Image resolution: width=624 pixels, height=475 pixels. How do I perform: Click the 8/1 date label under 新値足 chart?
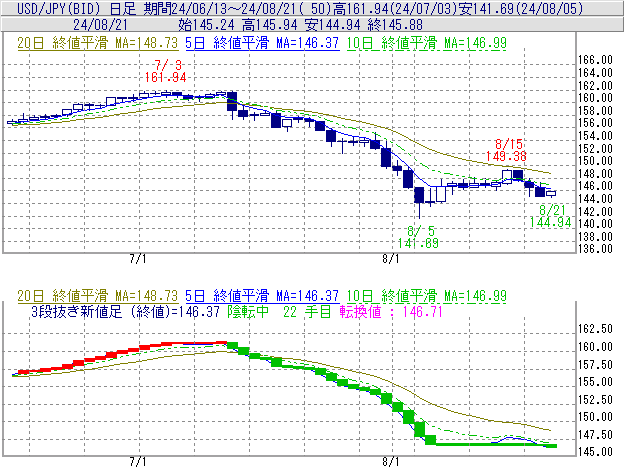point(391,462)
